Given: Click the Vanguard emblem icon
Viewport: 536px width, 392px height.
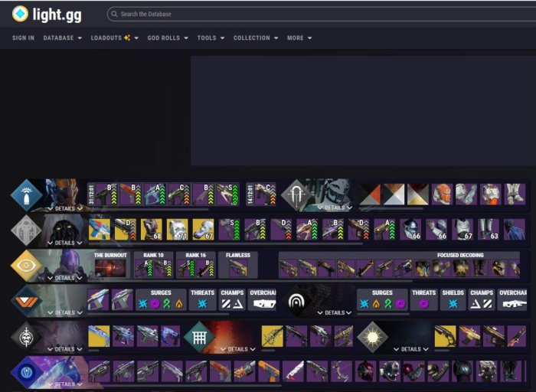Looking at the screenshot, I should pyautogui.click(x=26, y=301).
